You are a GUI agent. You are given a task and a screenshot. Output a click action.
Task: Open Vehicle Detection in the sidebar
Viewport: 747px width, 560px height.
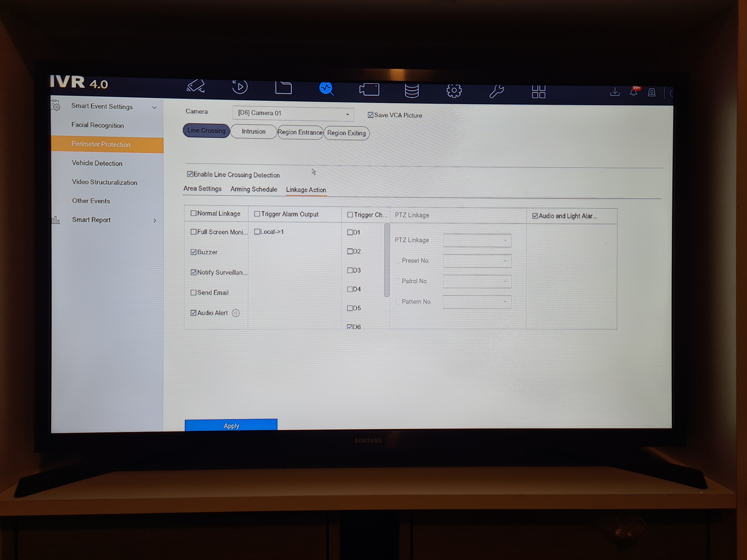97,163
